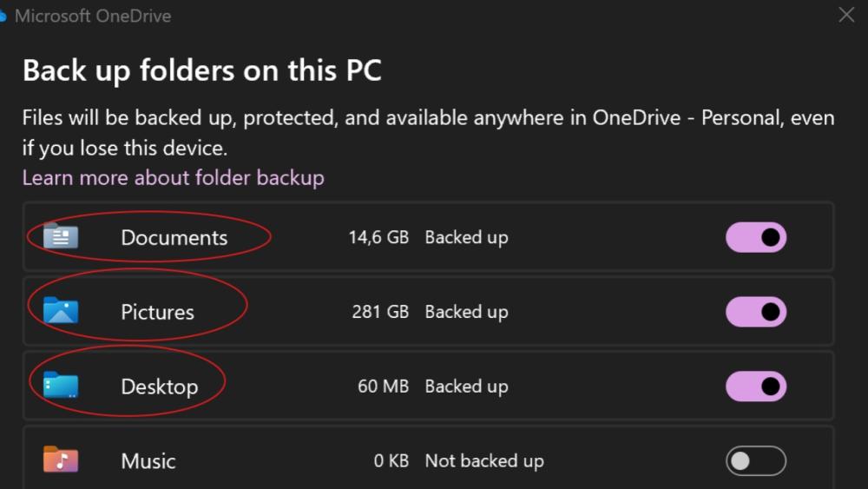Viewport: 868px width, 489px height.
Task: Click the Pictures 281 GB size text
Action: coord(380,312)
